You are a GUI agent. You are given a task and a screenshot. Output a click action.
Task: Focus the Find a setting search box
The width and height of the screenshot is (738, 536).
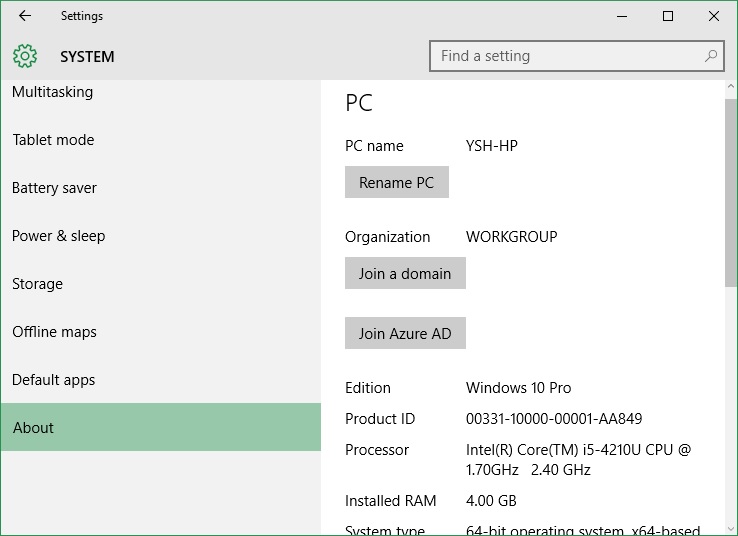tap(577, 56)
